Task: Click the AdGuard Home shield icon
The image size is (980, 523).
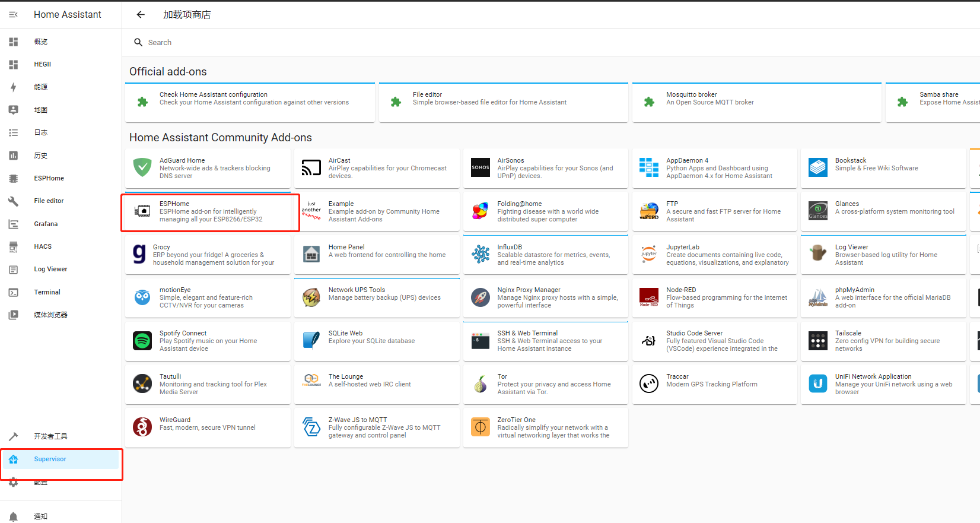Action: coord(142,168)
